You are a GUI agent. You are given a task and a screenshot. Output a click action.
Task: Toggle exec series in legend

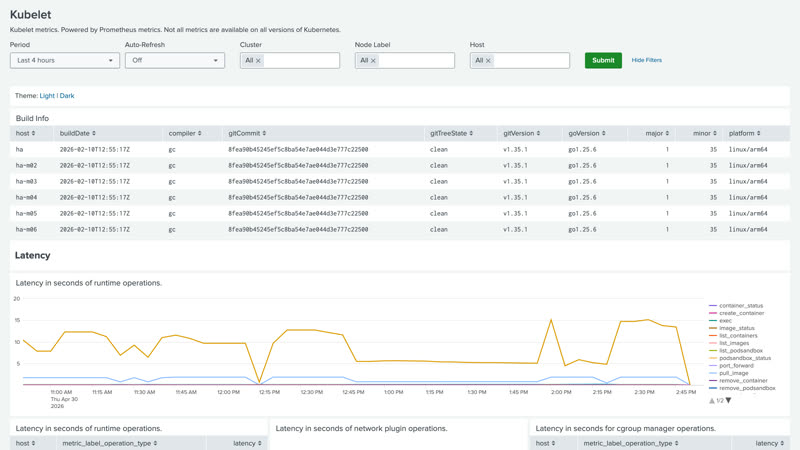pyautogui.click(x=720, y=321)
